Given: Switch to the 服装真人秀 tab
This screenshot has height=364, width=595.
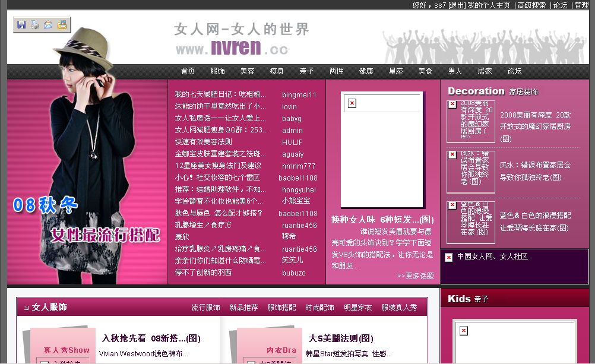Looking at the screenshot, I should (x=399, y=308).
